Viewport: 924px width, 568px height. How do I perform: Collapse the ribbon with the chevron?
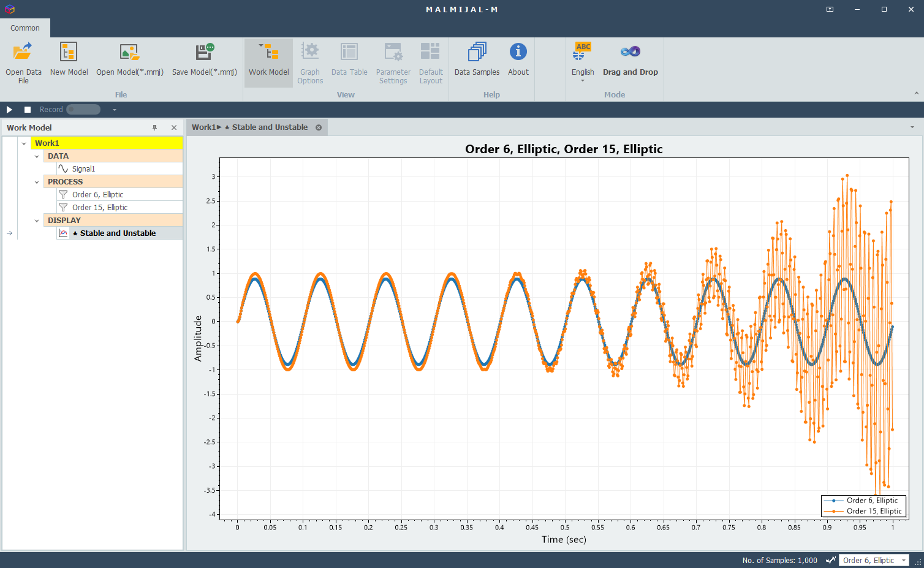(x=916, y=93)
